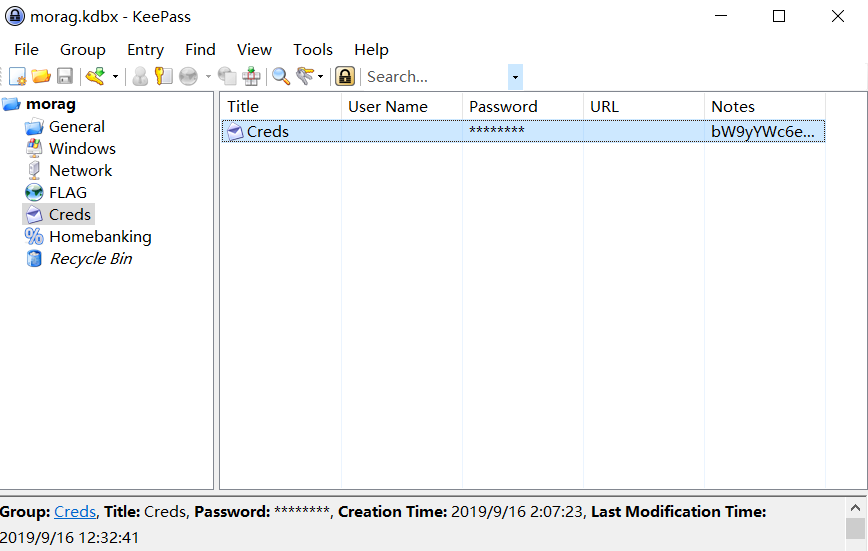868x551 pixels.
Task: Click the Copy Password key icon
Action: click(x=163, y=76)
